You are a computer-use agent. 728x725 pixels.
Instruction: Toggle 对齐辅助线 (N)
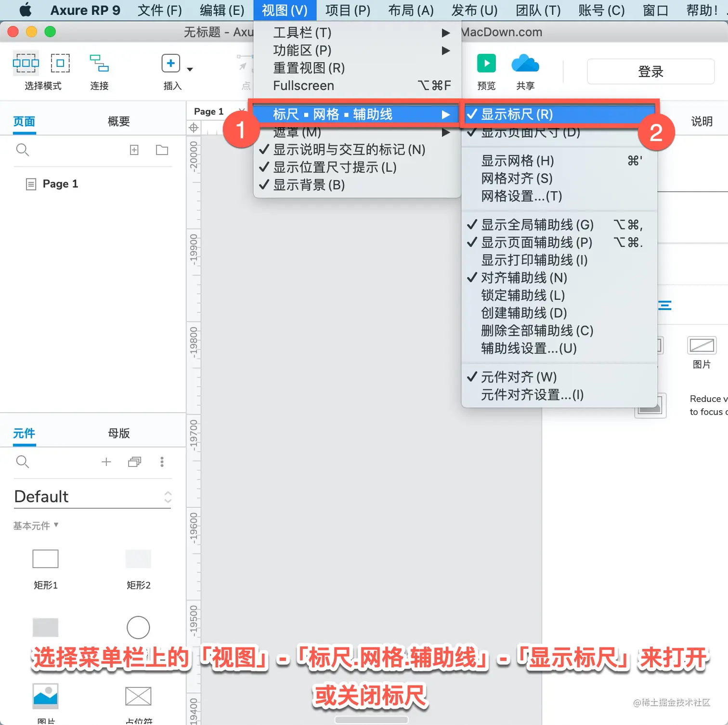tap(559, 278)
